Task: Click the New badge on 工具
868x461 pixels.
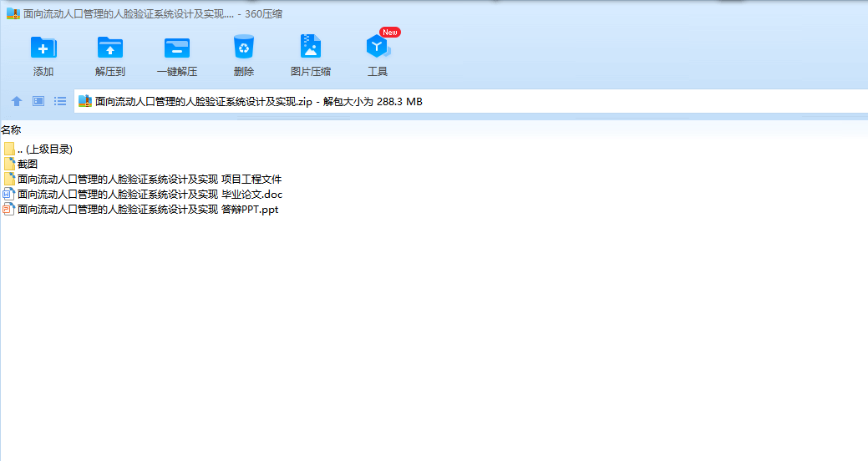Action: pos(389,32)
